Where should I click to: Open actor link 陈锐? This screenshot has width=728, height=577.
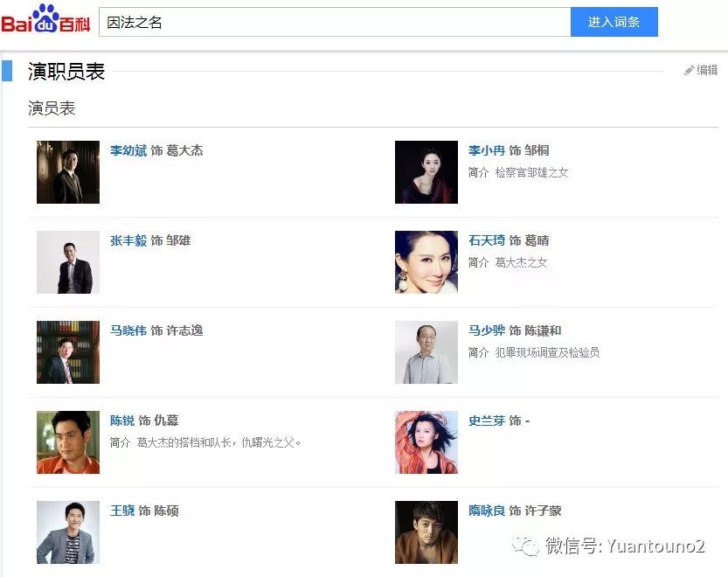coord(122,421)
